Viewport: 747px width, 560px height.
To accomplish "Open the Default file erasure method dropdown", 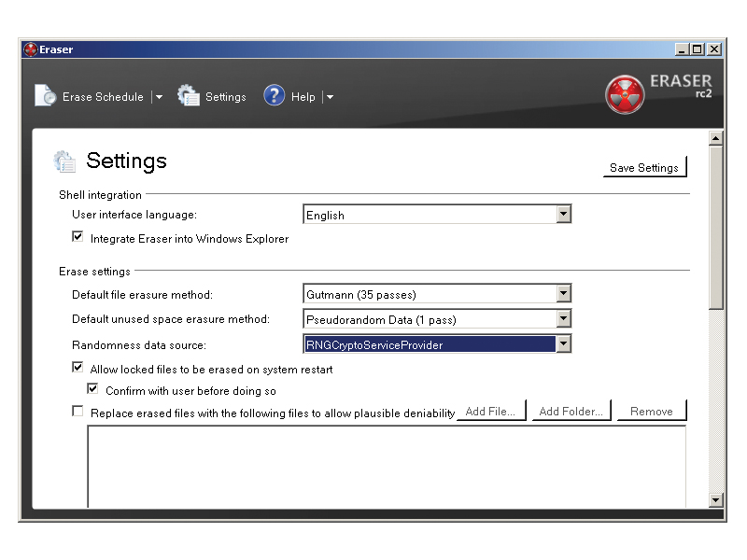I will click(437, 294).
